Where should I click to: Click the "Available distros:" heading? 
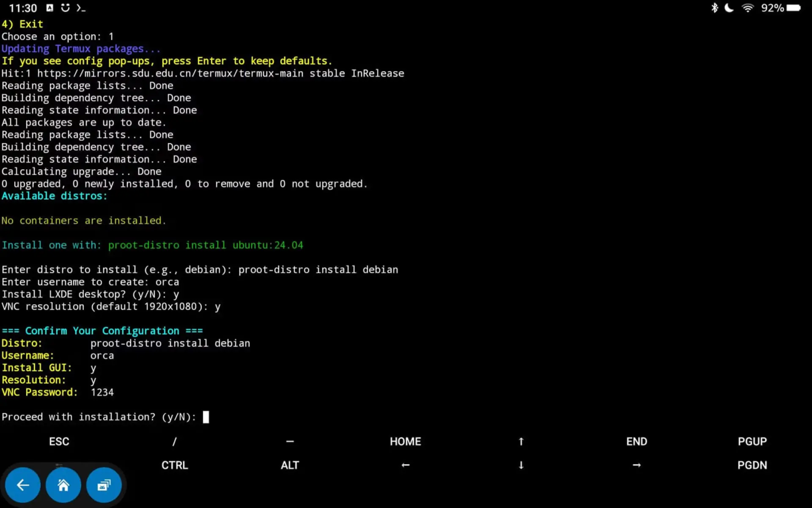click(55, 196)
